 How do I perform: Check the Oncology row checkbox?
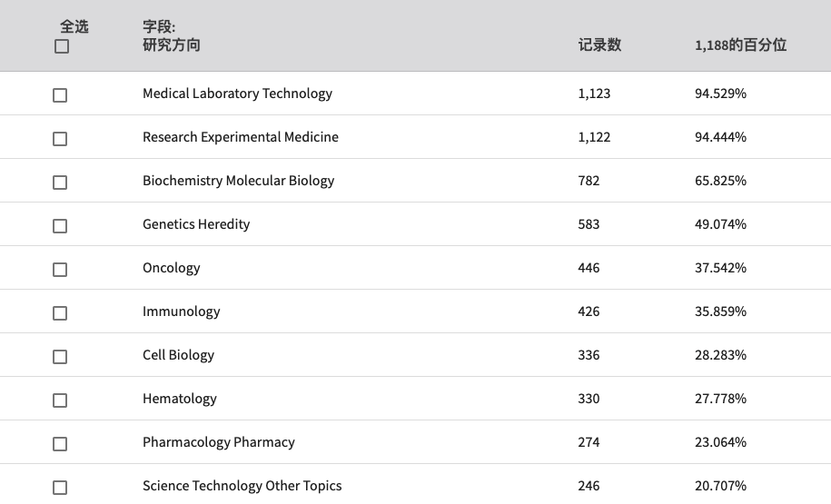tap(60, 270)
